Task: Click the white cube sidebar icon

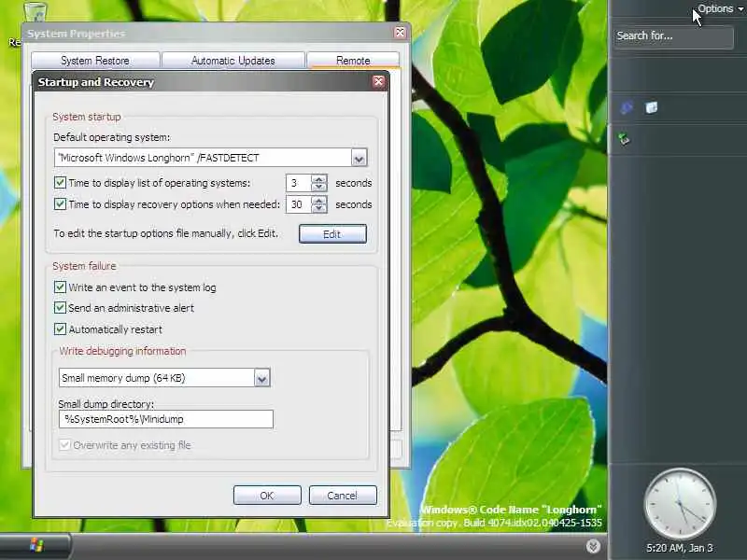Action: pos(651,107)
